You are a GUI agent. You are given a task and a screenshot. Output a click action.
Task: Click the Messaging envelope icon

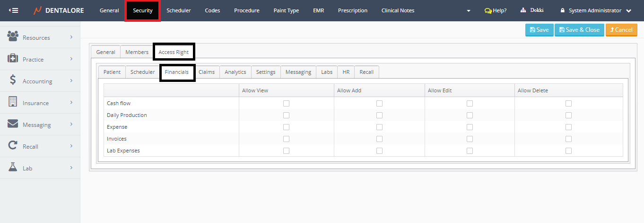(x=13, y=124)
